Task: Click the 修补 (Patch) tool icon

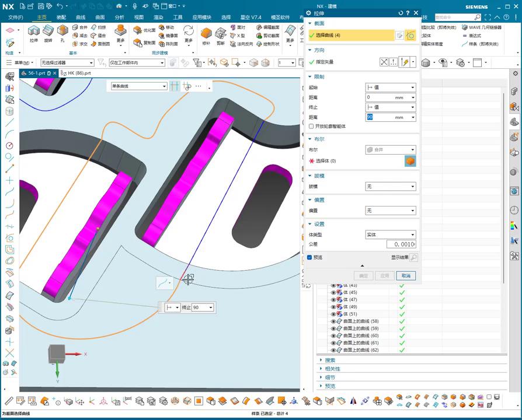Action: point(206,33)
